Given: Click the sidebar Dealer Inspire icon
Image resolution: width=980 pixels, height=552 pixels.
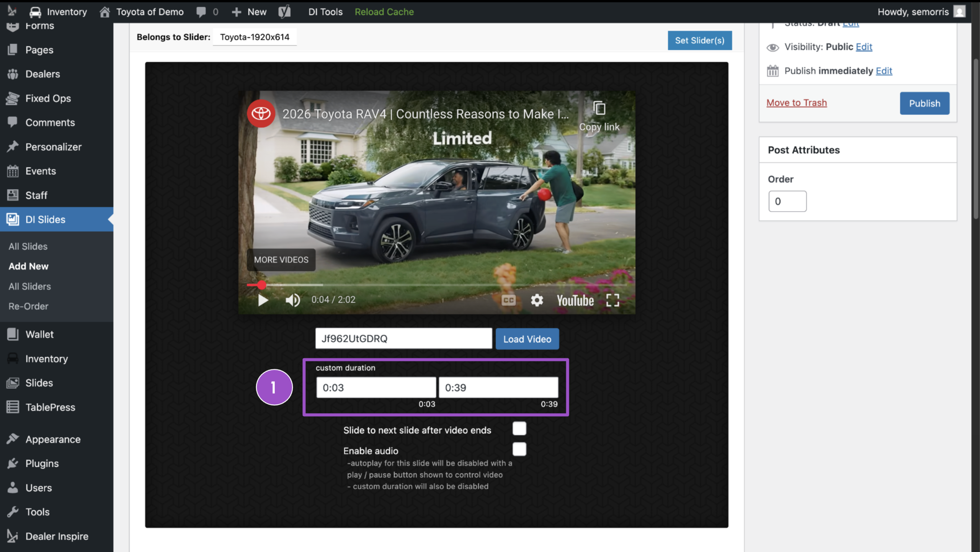Looking at the screenshot, I should pos(13,536).
